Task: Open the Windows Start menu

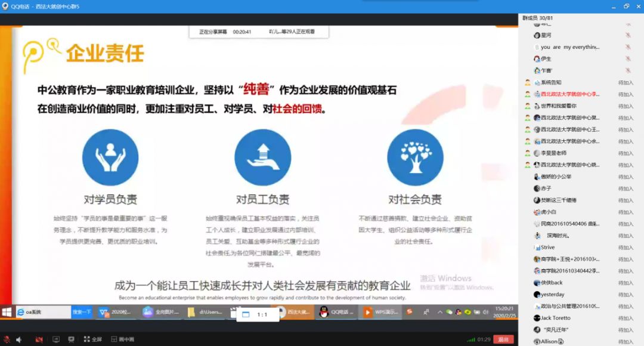Action: click(5, 312)
